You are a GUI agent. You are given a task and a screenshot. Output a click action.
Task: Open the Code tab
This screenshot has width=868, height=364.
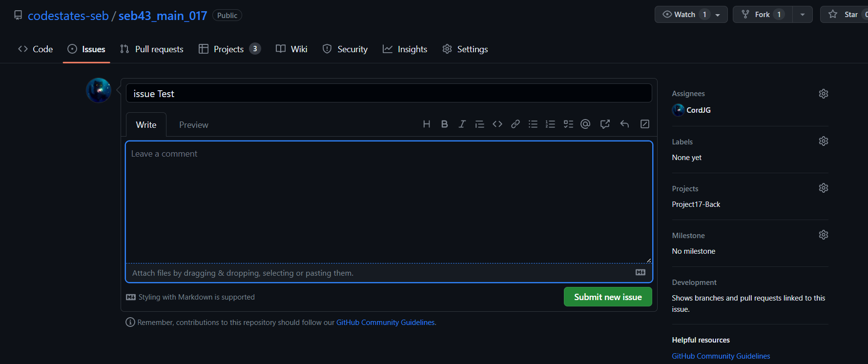pyautogui.click(x=35, y=49)
